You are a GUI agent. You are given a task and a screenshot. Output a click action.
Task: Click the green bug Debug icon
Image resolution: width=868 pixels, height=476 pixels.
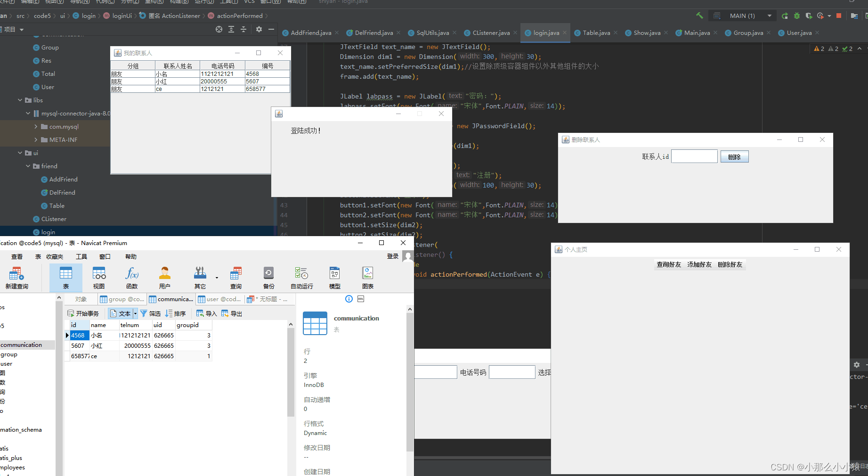(797, 16)
